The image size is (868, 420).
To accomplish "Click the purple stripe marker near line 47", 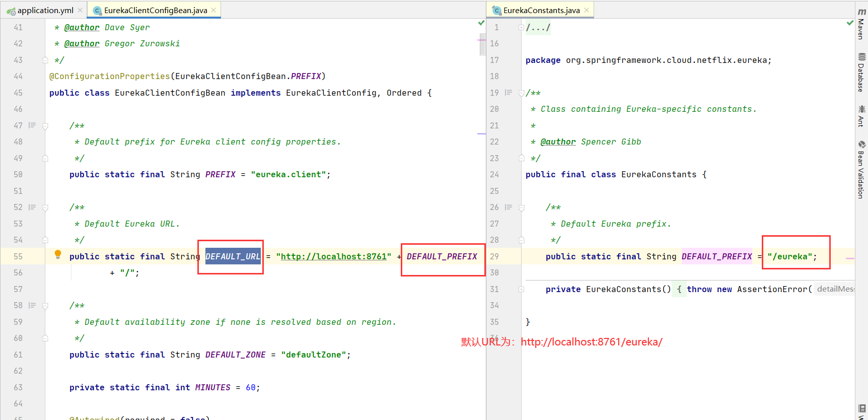I will point(481,134).
